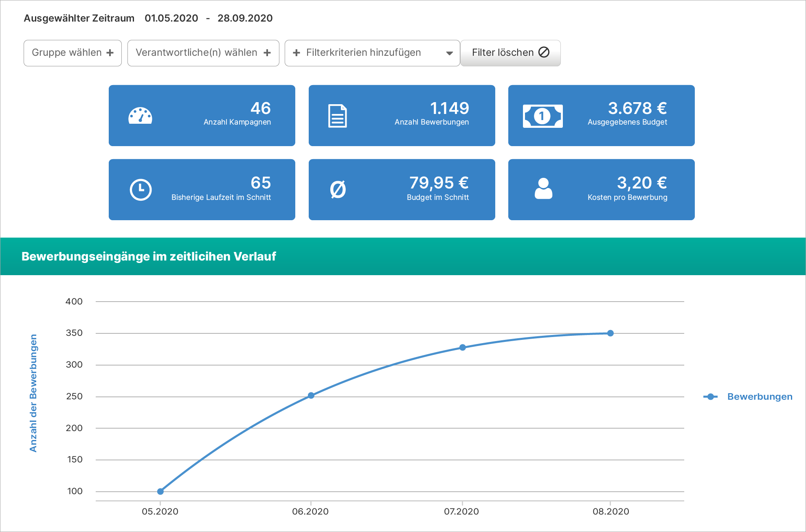Click the 350 y-axis label
Screen dimensions: 806x532
point(74,333)
